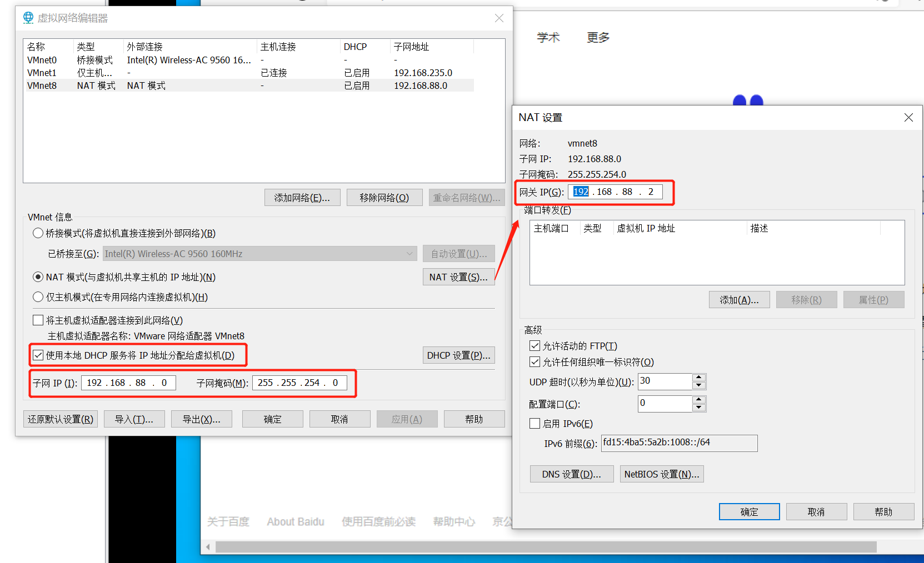Select 仅主机模式 radio button
Image resolution: width=924 pixels, height=563 pixels.
pyautogui.click(x=38, y=297)
